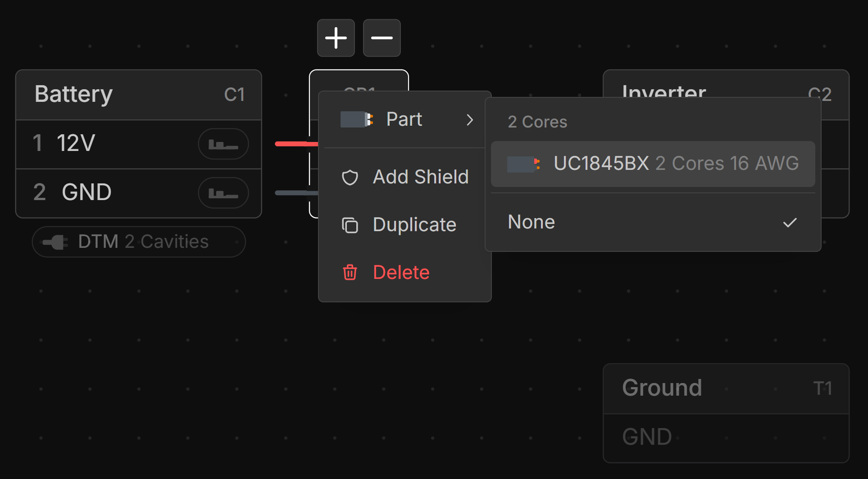Click the minus zoom-out button

click(382, 38)
